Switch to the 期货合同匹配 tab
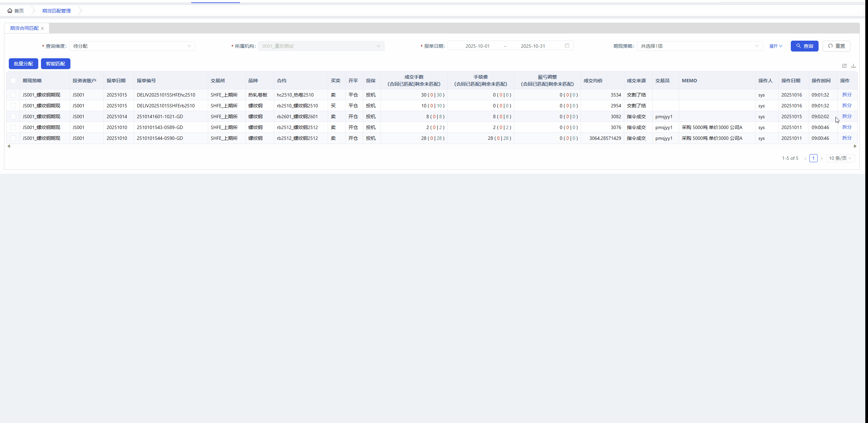 pos(24,28)
